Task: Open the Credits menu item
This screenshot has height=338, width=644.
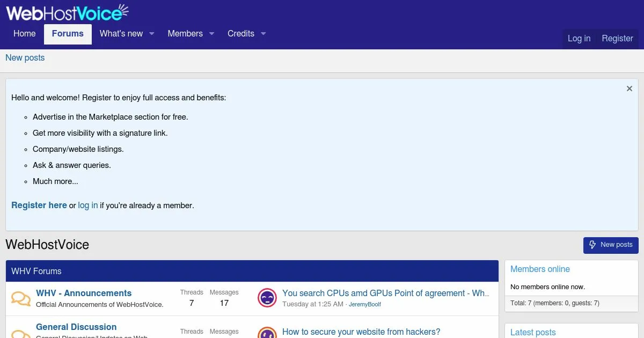Action: (241, 34)
